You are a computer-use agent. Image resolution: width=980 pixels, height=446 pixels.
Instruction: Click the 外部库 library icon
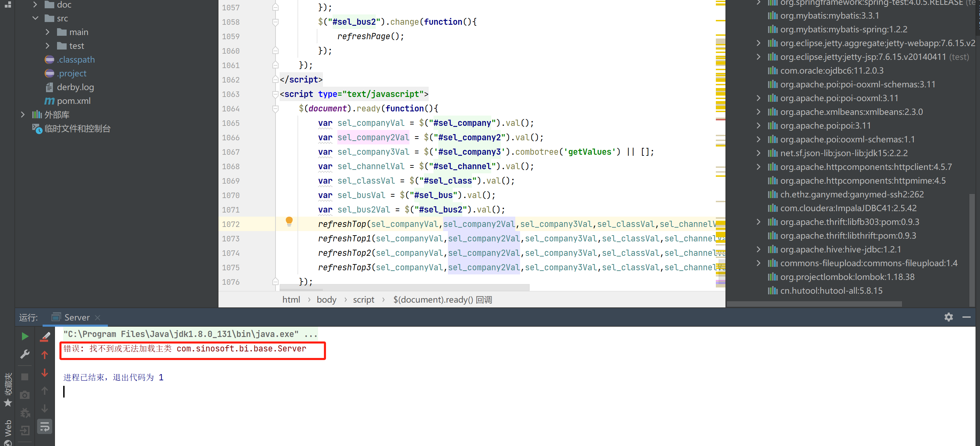(37, 115)
